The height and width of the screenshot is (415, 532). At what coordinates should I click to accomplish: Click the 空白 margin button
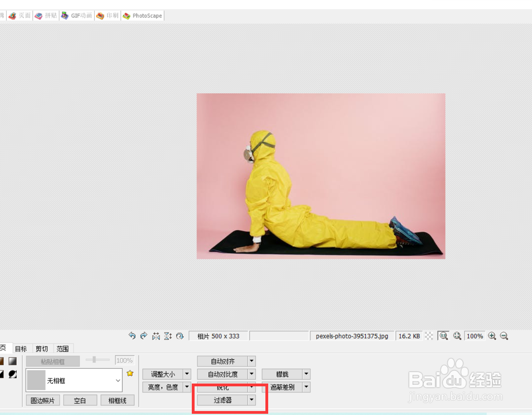coord(80,400)
